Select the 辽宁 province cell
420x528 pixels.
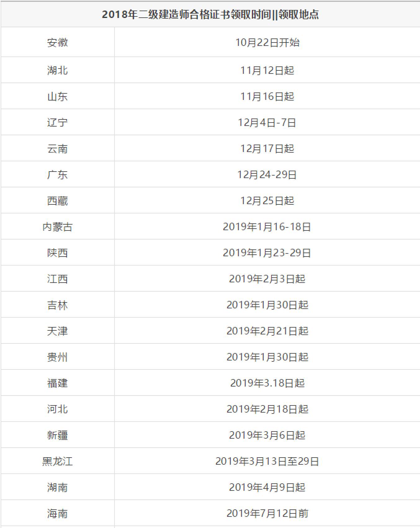coord(57,122)
